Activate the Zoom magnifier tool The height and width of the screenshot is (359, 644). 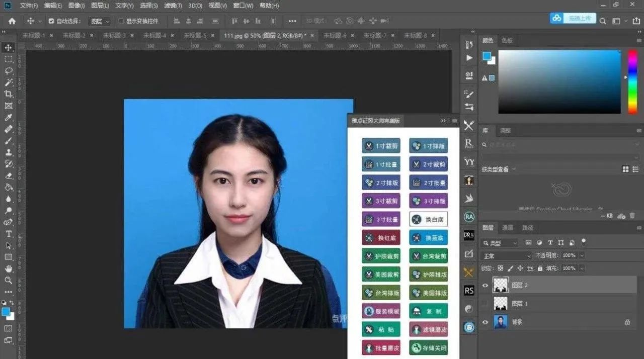9,280
